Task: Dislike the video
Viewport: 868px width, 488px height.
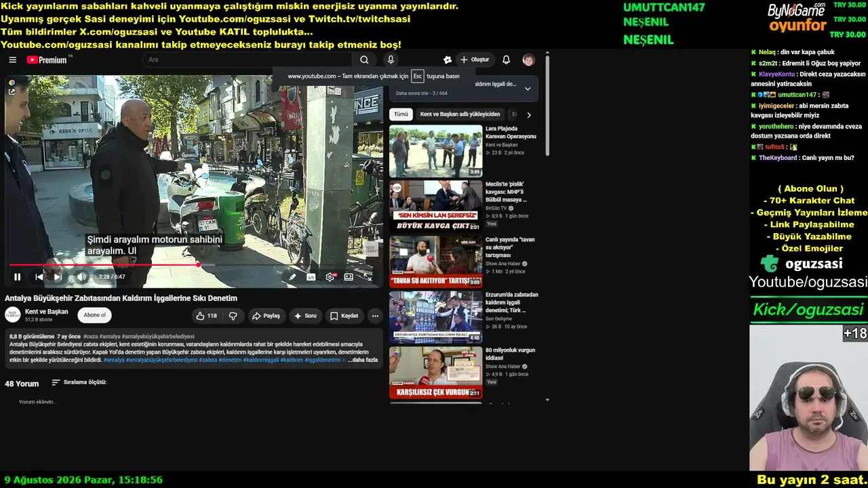Action: [x=233, y=316]
